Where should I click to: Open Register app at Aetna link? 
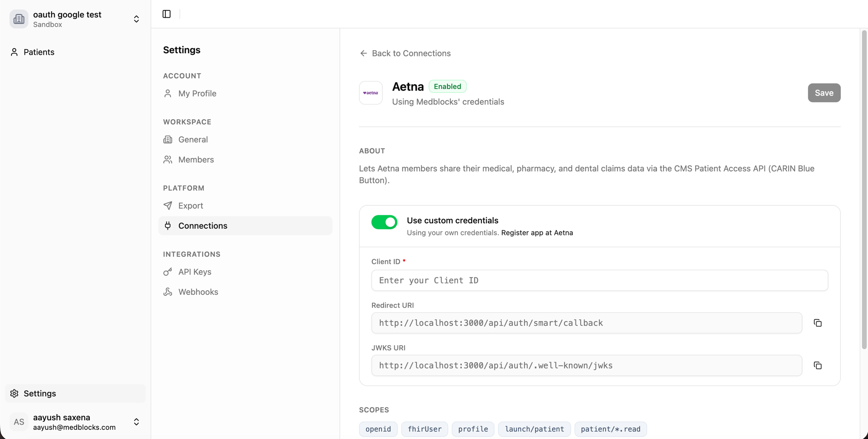click(x=537, y=233)
